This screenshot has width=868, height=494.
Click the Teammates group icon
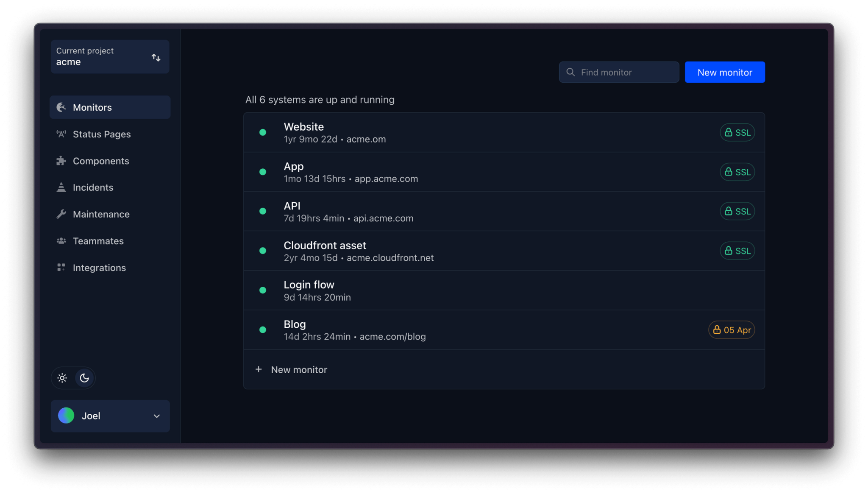coord(61,240)
